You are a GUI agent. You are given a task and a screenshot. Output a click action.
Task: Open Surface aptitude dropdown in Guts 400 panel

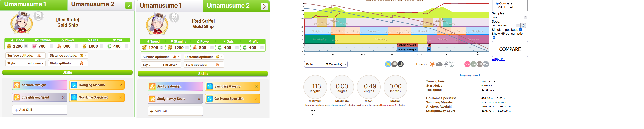point(161,57)
